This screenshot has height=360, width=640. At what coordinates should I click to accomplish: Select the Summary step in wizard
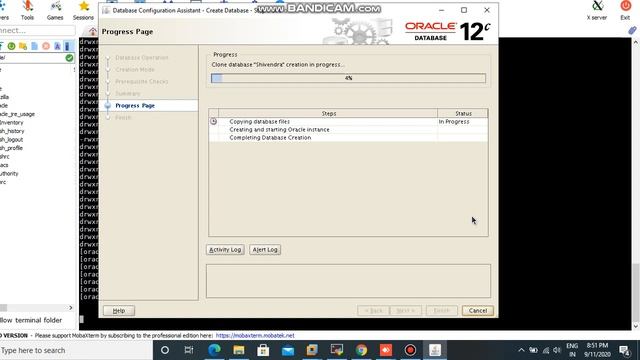click(127, 93)
